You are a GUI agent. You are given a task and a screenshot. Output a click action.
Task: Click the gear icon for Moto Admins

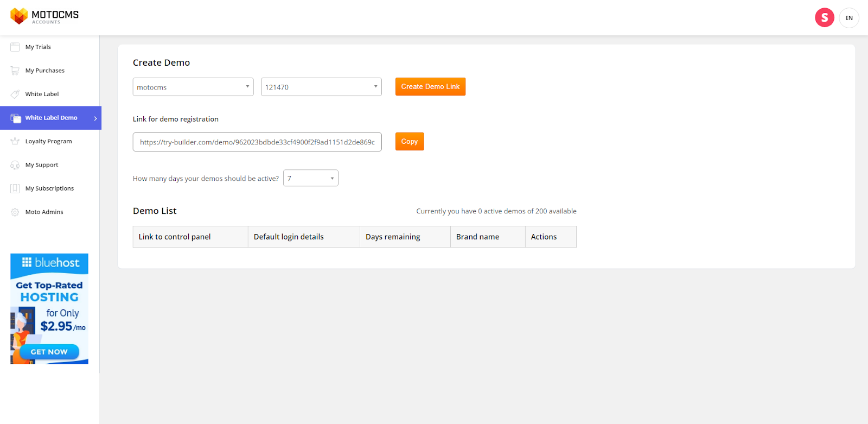pos(15,212)
